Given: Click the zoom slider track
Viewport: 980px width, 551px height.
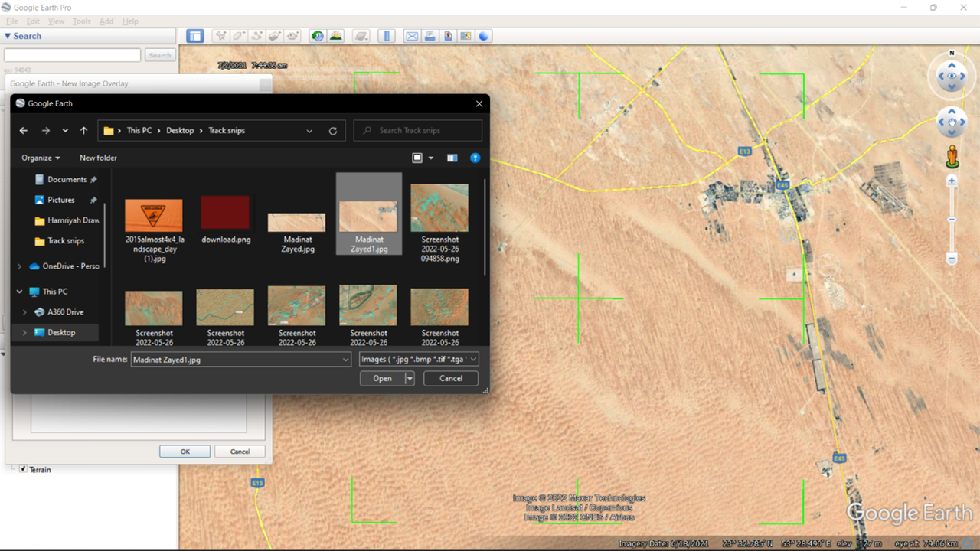Looking at the screenshot, I should (952, 220).
